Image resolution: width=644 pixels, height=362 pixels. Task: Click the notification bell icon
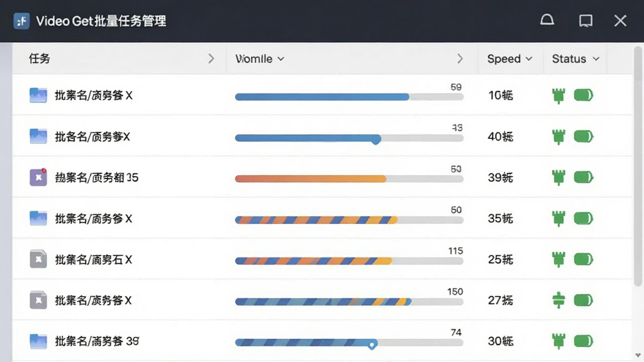click(x=547, y=20)
